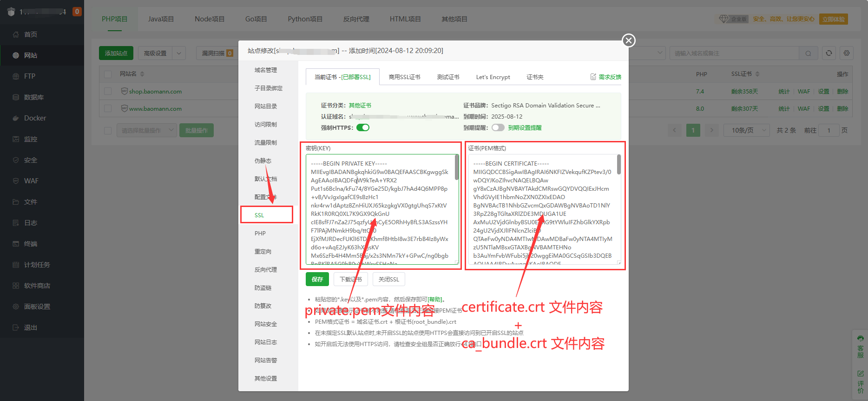The height and width of the screenshot is (401, 868).
Task: Click the 客服 customer service icon
Action: coord(861,338)
